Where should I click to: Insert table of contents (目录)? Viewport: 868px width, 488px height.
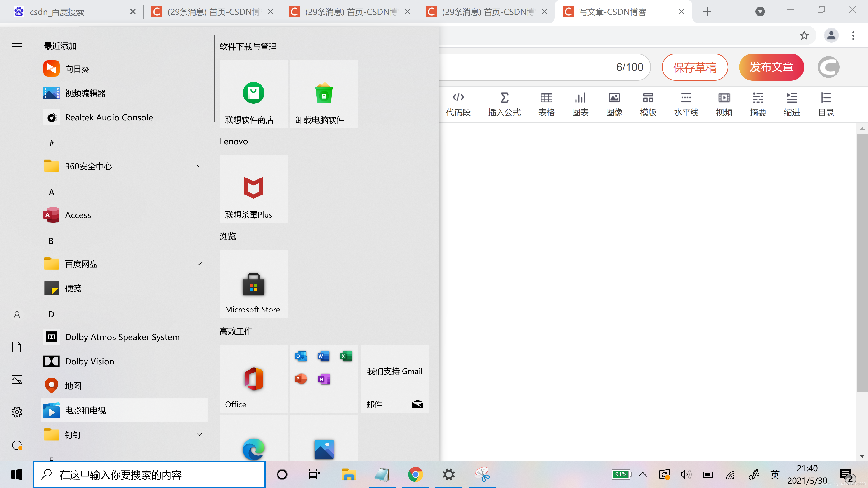click(826, 105)
